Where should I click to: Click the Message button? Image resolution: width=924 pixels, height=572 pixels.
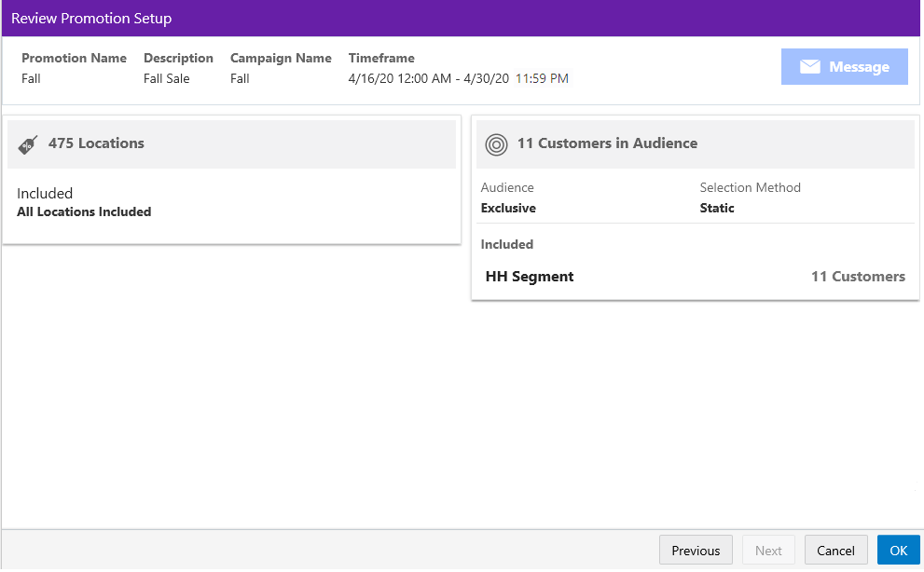pos(844,66)
